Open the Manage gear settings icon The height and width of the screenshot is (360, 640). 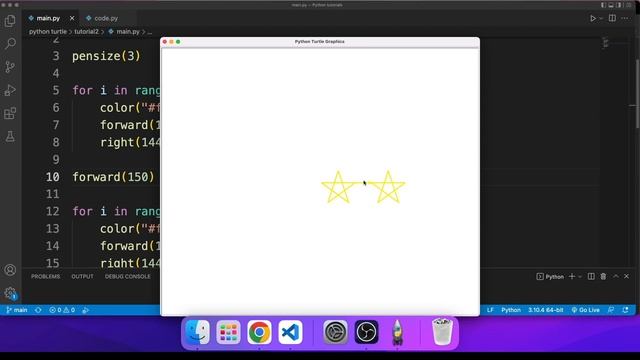[x=10, y=293]
